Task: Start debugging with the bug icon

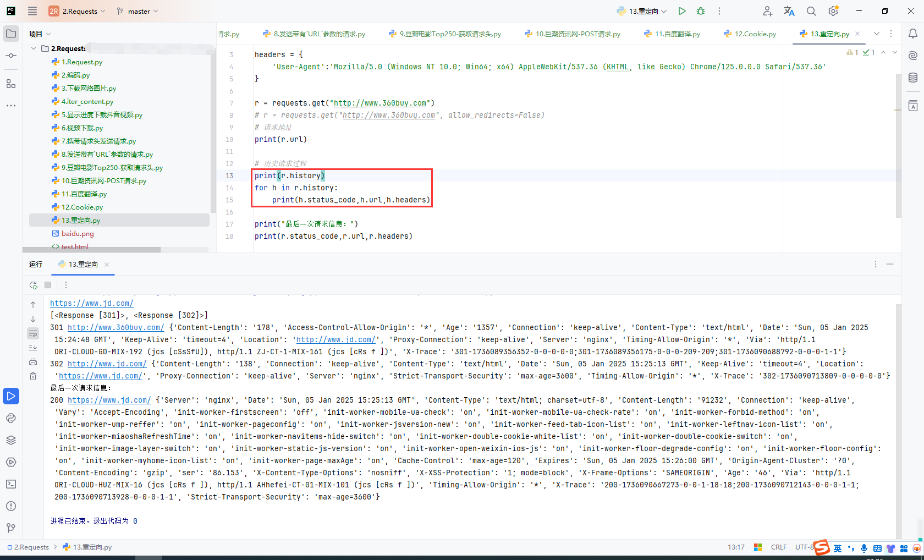Action: click(701, 11)
